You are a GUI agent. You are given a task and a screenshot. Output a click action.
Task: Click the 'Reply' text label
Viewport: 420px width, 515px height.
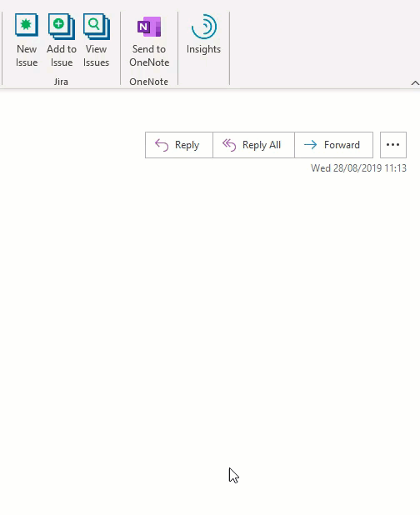187,145
